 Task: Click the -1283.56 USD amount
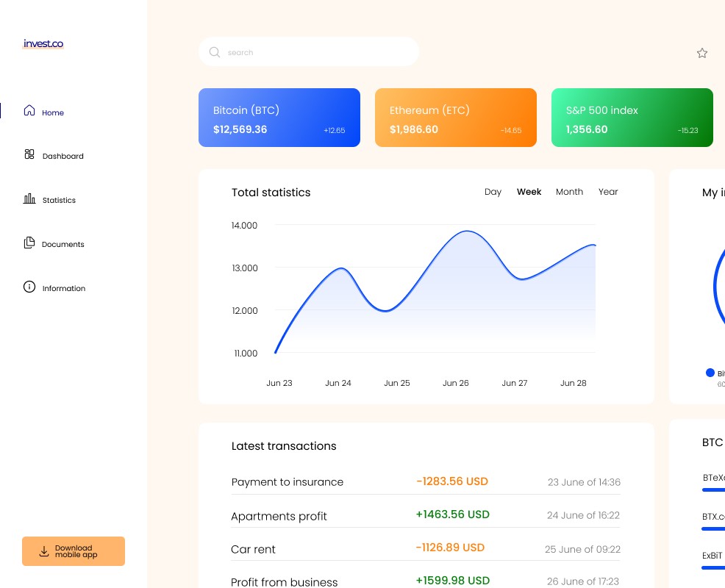point(452,481)
